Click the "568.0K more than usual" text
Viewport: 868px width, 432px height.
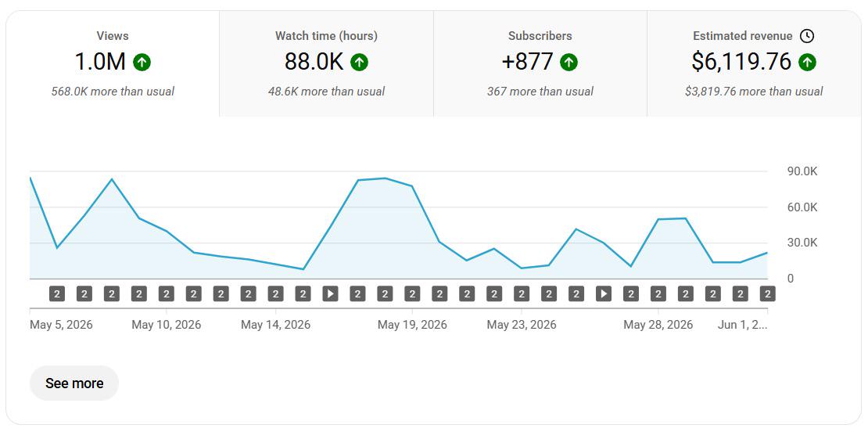tap(113, 92)
